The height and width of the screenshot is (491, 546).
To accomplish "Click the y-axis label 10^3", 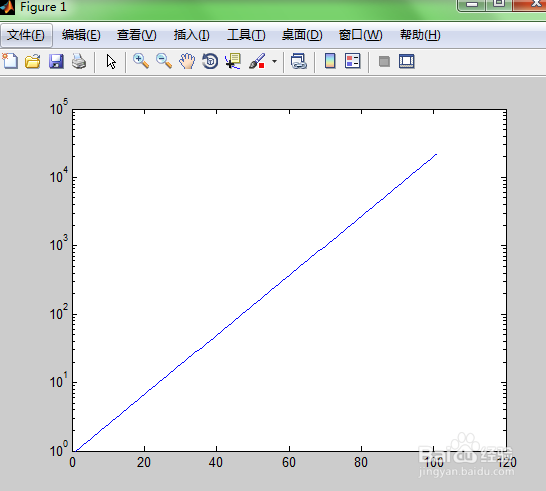I will point(58,243).
